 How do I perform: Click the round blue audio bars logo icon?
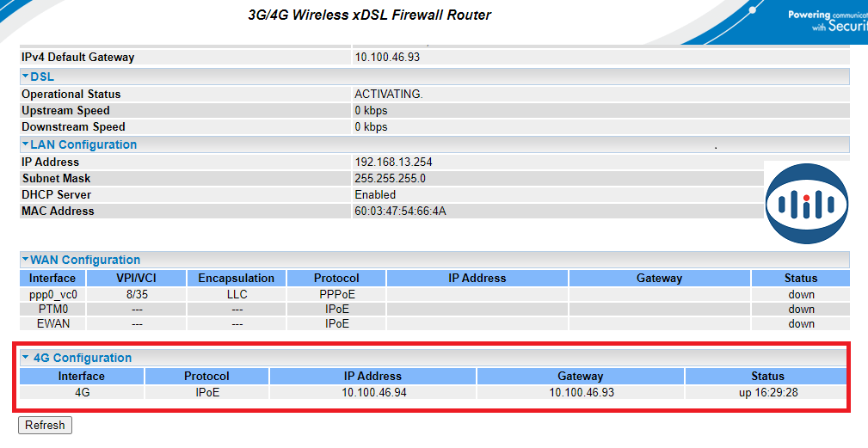point(807,203)
